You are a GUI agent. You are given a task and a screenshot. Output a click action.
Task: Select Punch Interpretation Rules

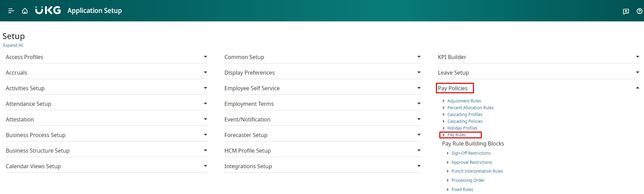click(x=477, y=171)
